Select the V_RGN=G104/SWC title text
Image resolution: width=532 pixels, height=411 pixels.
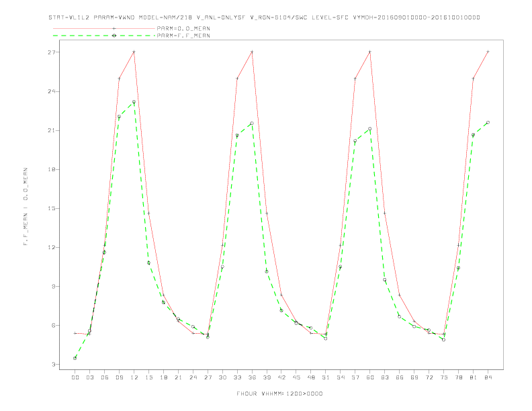tap(279, 17)
